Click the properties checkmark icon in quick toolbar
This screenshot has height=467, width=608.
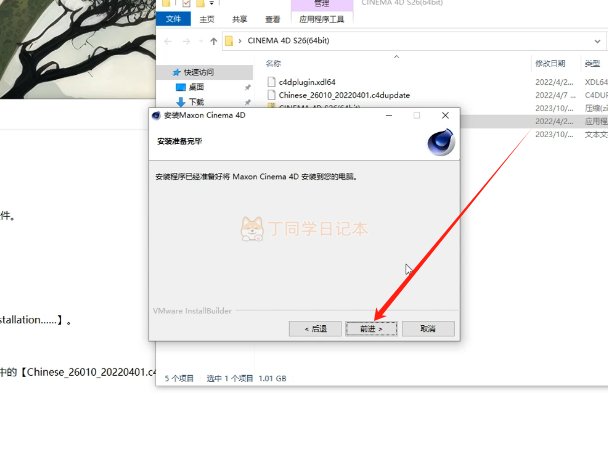tap(186, 3)
